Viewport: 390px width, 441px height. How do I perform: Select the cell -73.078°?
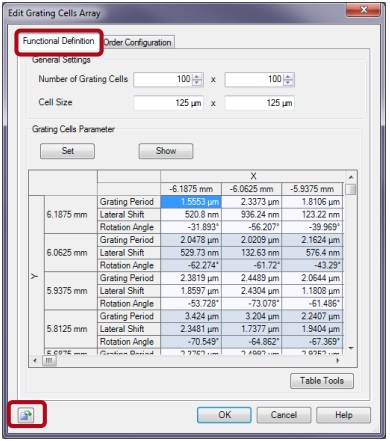click(x=252, y=303)
